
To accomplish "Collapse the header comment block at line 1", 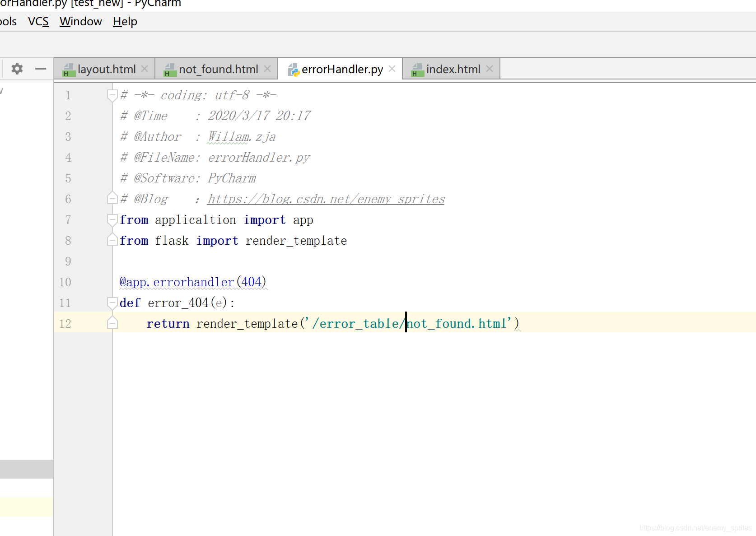I will (112, 95).
